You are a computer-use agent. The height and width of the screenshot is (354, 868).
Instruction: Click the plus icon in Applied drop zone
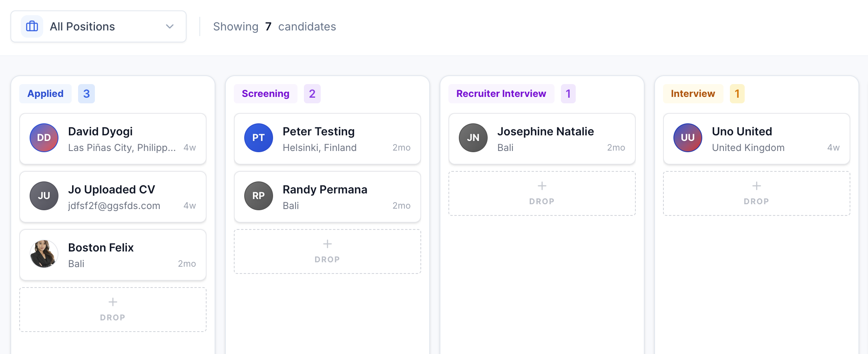pyautogui.click(x=113, y=302)
